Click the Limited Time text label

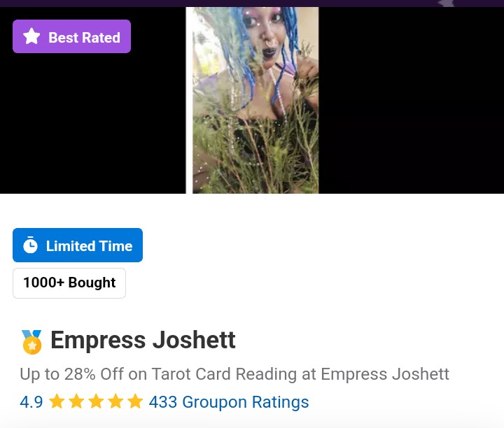click(89, 246)
